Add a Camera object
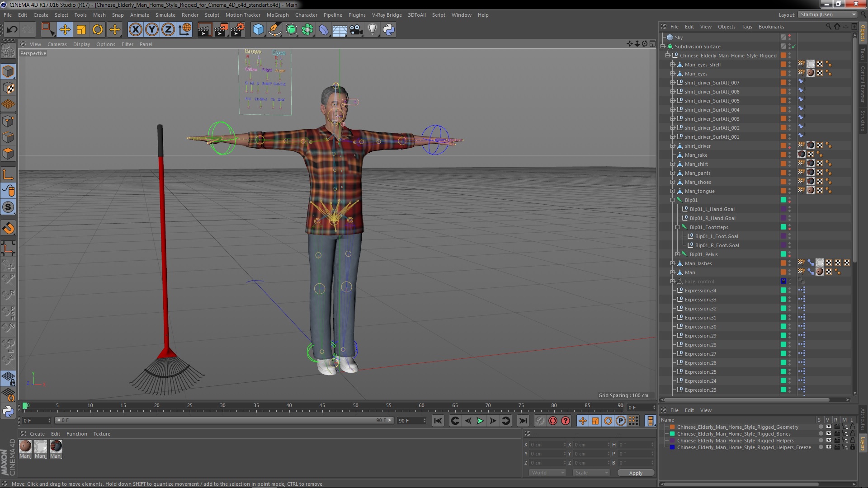 356,30
